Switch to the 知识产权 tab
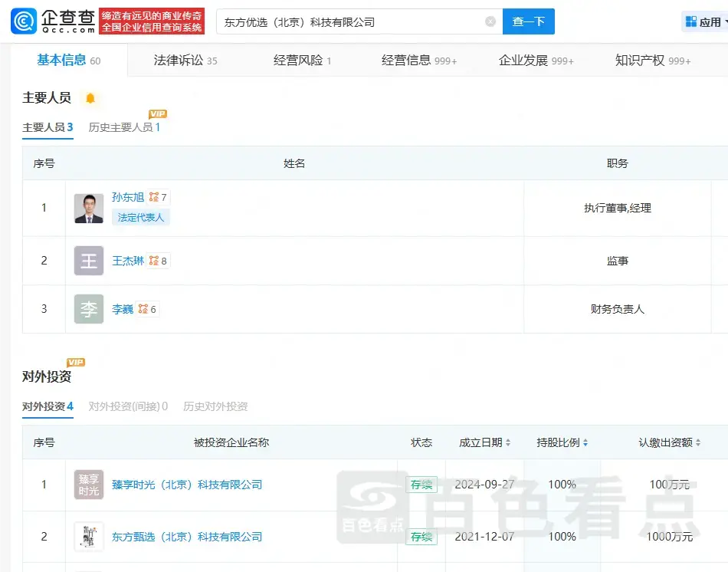The image size is (728, 572). [652, 61]
